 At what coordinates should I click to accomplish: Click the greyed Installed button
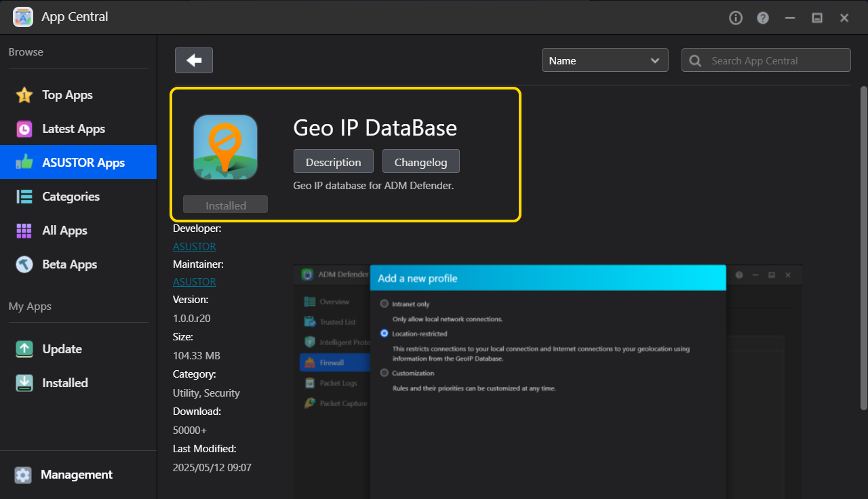(x=225, y=205)
